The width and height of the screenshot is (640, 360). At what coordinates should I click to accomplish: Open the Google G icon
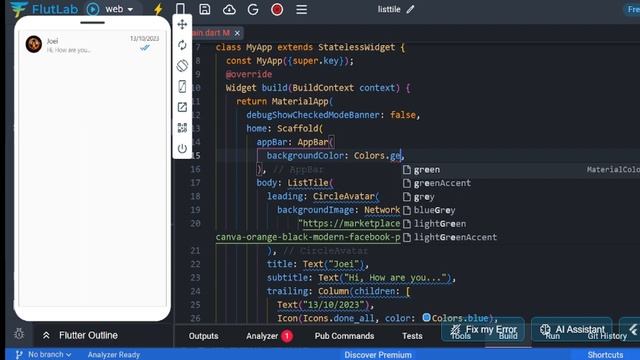click(253, 9)
